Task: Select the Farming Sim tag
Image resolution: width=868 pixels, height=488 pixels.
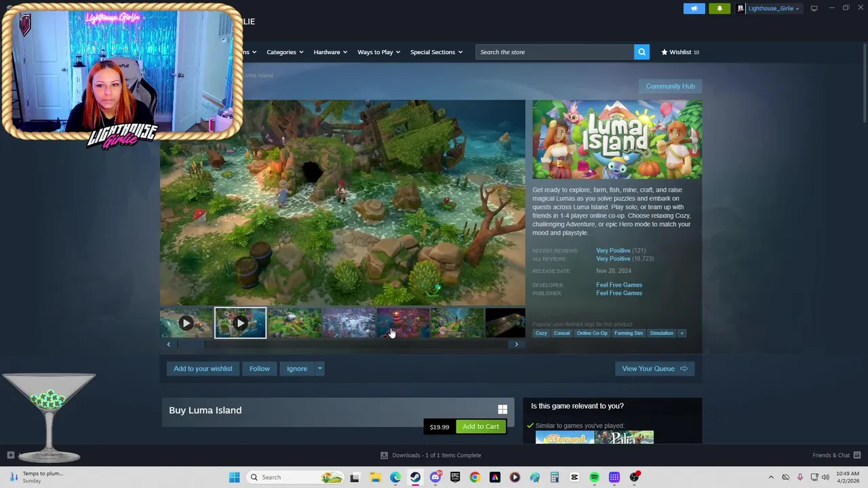Action: pyautogui.click(x=628, y=333)
